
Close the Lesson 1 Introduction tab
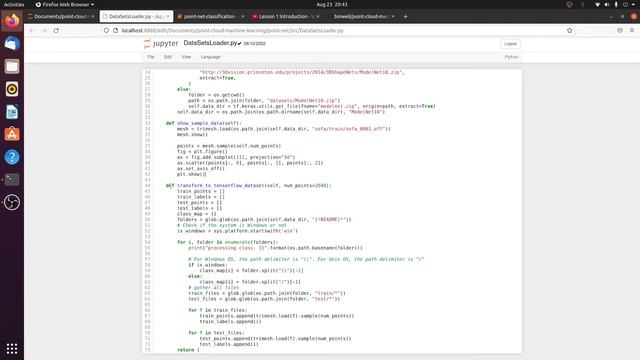coord(318,17)
